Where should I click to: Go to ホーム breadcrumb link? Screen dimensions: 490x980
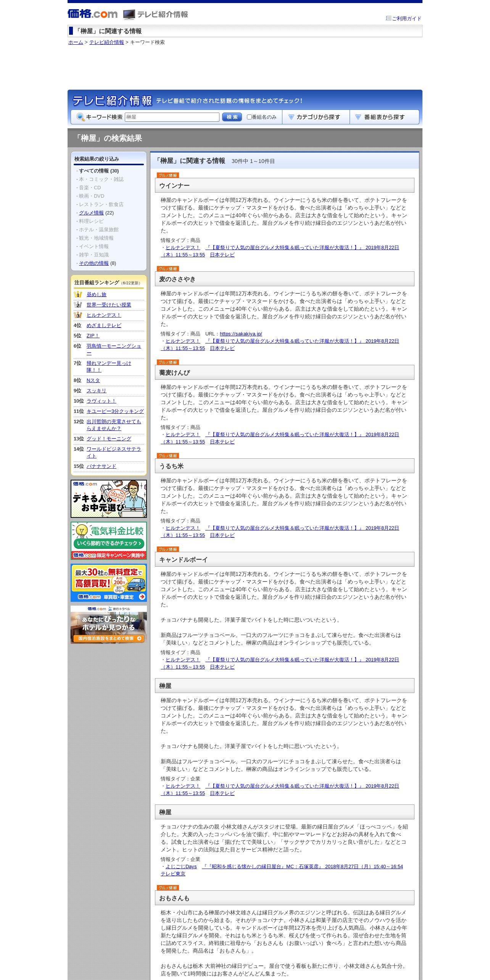click(76, 42)
